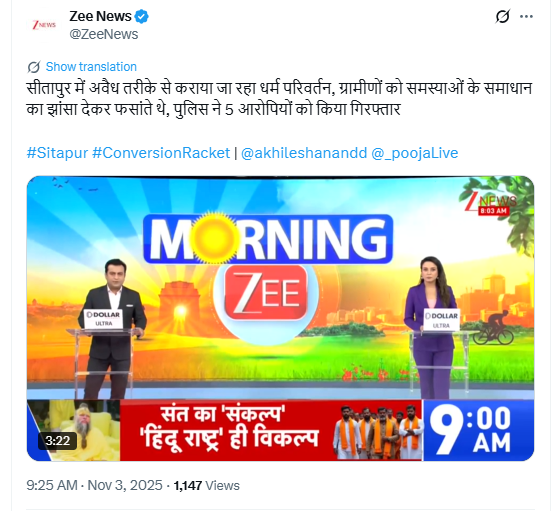This screenshot has width=552, height=511.
Task: Show translation of the Hindi tweet
Action: pos(91,67)
